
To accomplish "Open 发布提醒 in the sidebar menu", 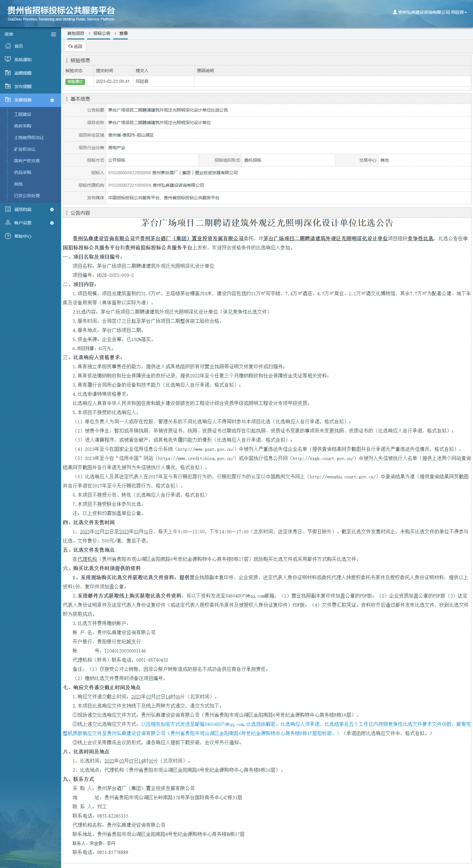I will click(x=23, y=86).
